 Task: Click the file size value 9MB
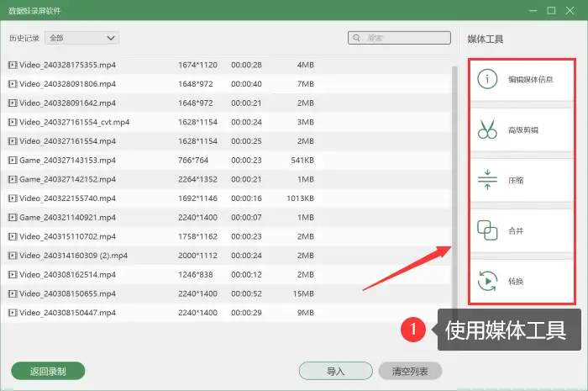click(x=306, y=313)
